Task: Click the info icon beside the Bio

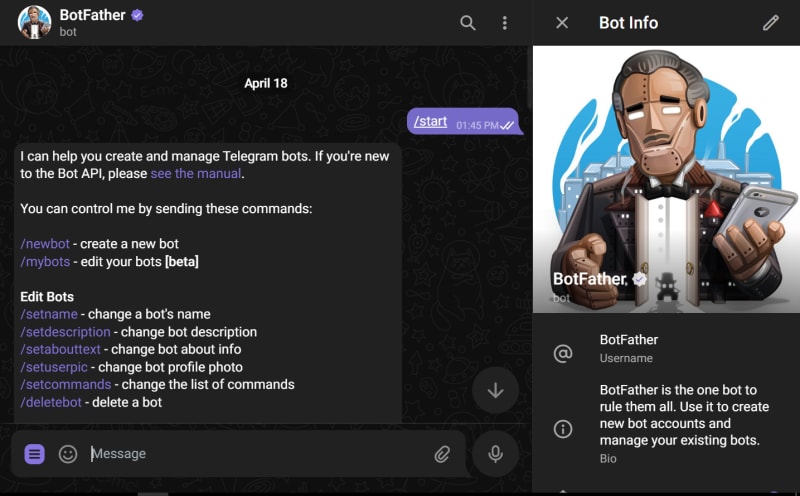Action: pos(563,429)
